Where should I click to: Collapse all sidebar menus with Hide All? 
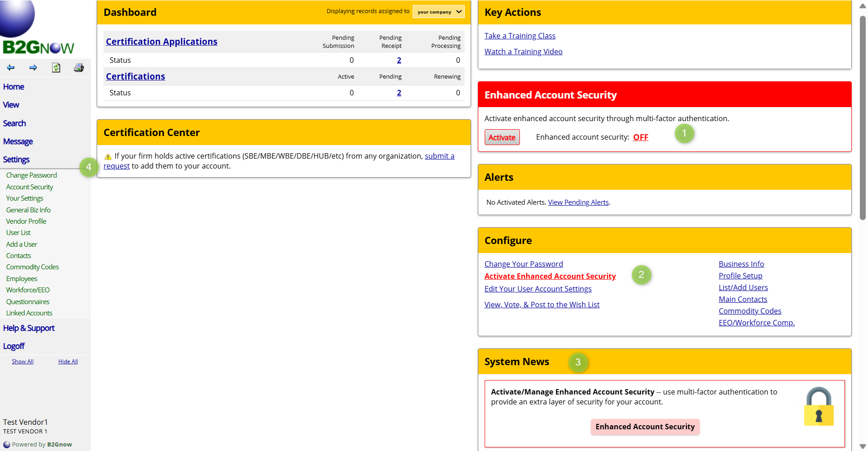(68, 362)
